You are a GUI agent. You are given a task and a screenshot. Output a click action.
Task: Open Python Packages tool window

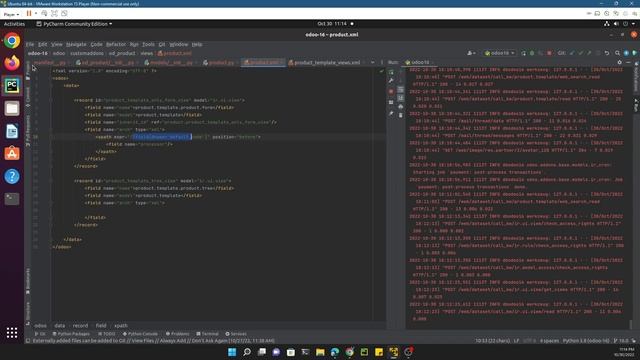pyautogui.click(x=71, y=334)
